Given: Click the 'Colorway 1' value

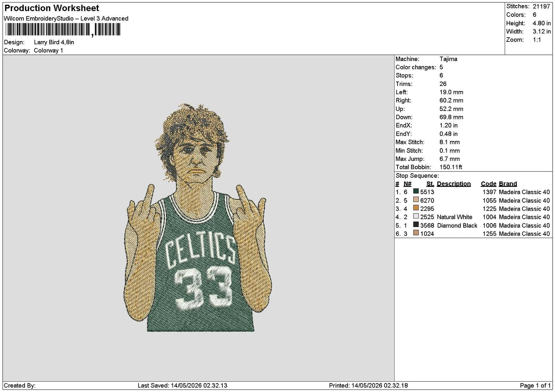Looking at the screenshot, I should 48,50.
